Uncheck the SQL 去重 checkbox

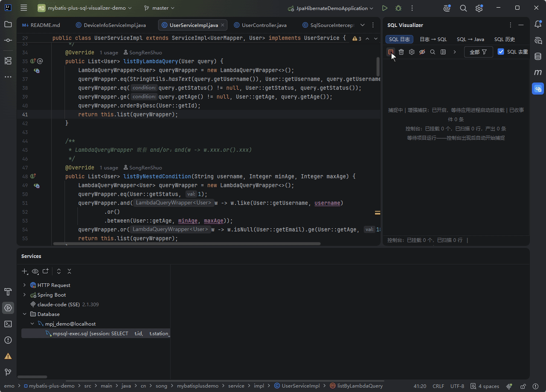click(x=501, y=52)
